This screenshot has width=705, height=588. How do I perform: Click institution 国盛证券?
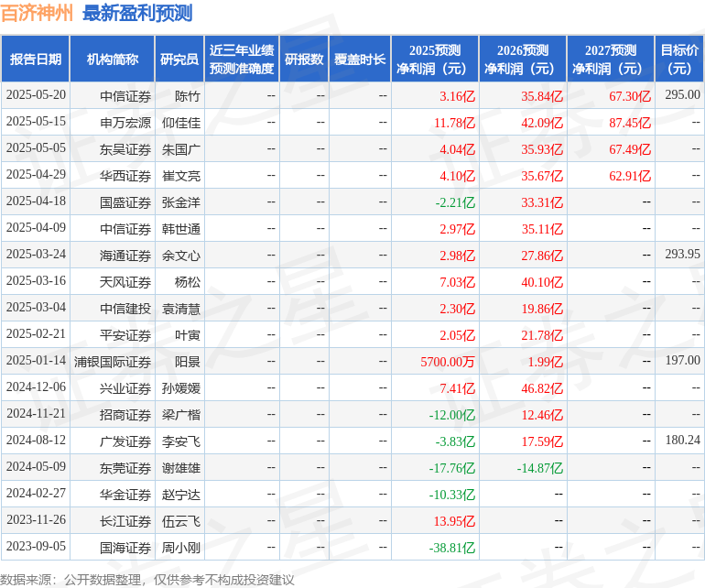125,202
